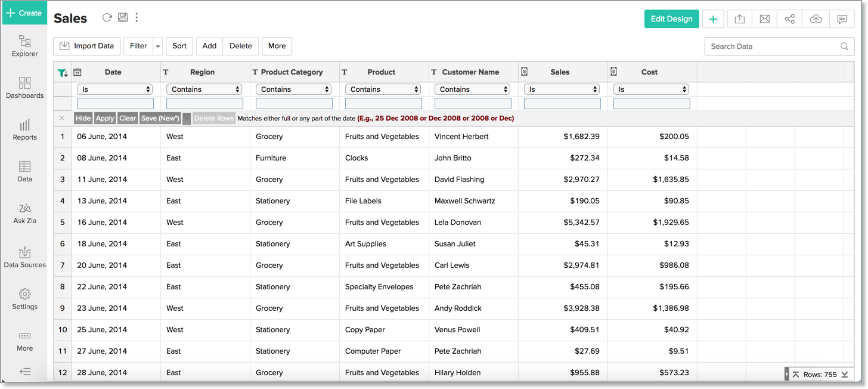Open Ask Zia in the sidebar
This screenshot has width=868, height=389.
24,213
